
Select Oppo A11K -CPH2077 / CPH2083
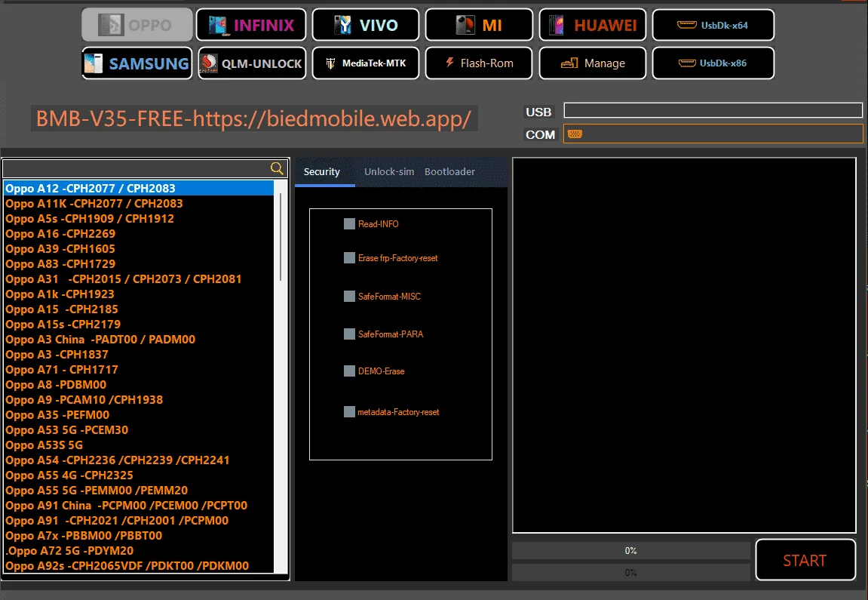139,203
